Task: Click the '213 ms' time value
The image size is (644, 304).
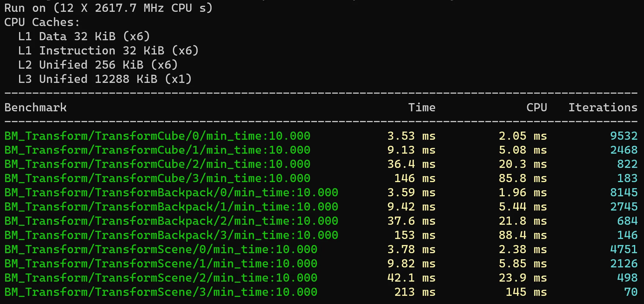Action: pyautogui.click(x=415, y=292)
